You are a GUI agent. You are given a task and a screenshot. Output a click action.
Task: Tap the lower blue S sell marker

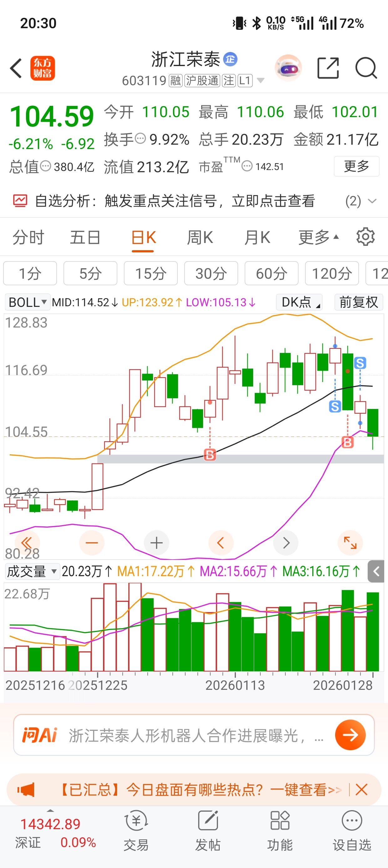(x=335, y=406)
